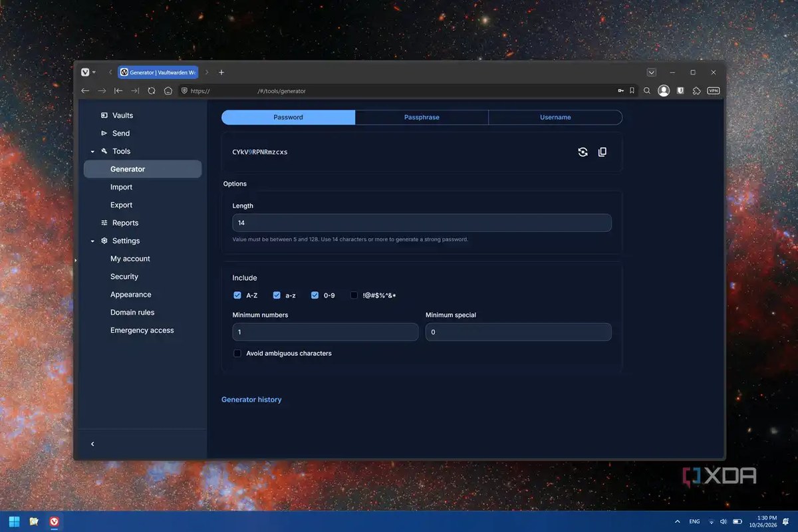
Task: Switch to the Passphrase tab
Action: 422,117
